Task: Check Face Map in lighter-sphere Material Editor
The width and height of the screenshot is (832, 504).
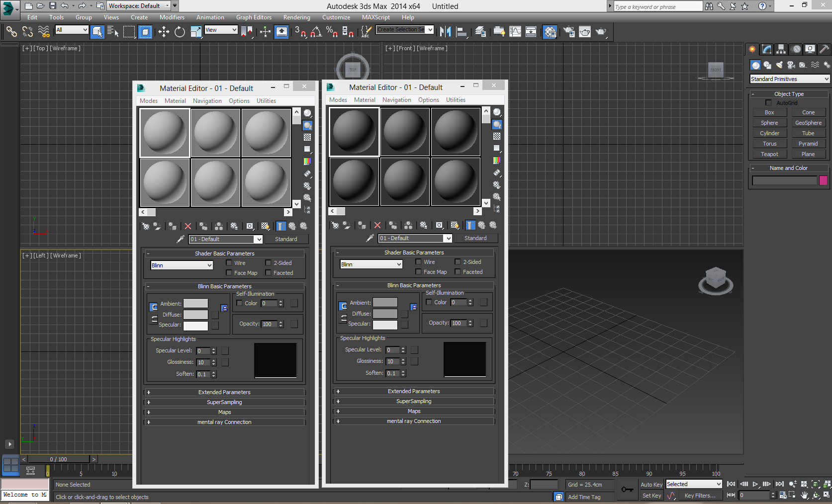Action: (x=229, y=273)
